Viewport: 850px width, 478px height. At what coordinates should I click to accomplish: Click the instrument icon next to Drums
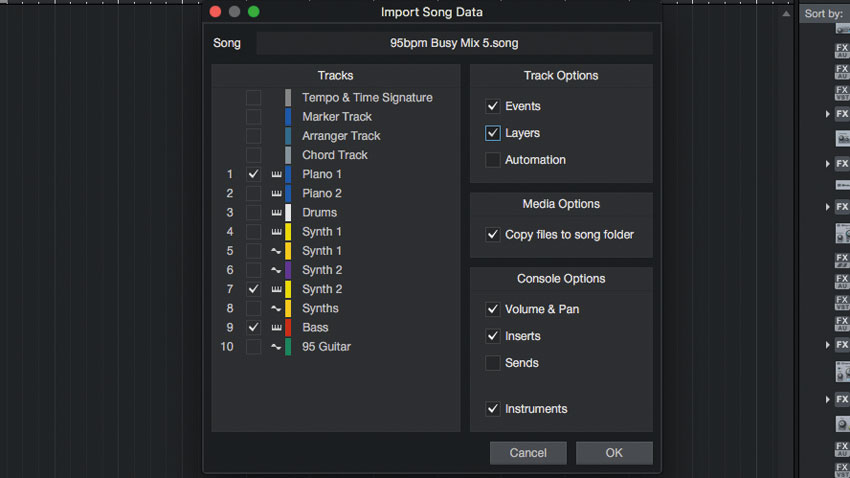276,212
